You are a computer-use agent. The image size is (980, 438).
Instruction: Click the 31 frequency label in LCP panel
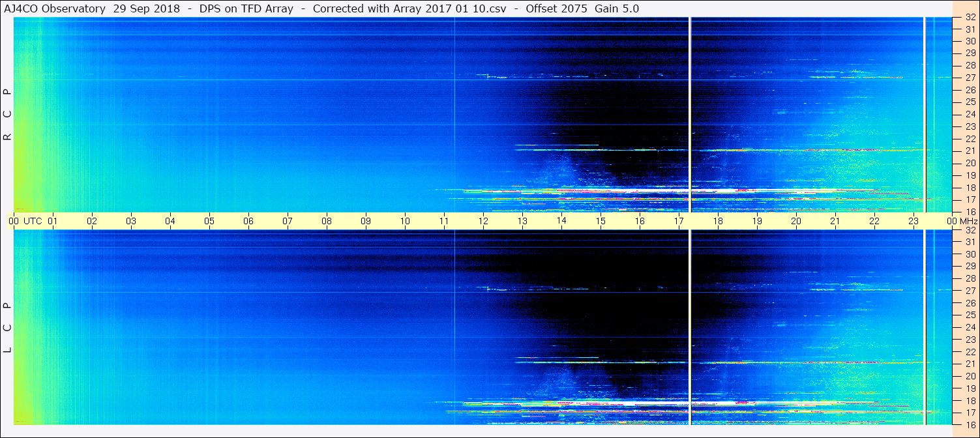click(x=970, y=242)
